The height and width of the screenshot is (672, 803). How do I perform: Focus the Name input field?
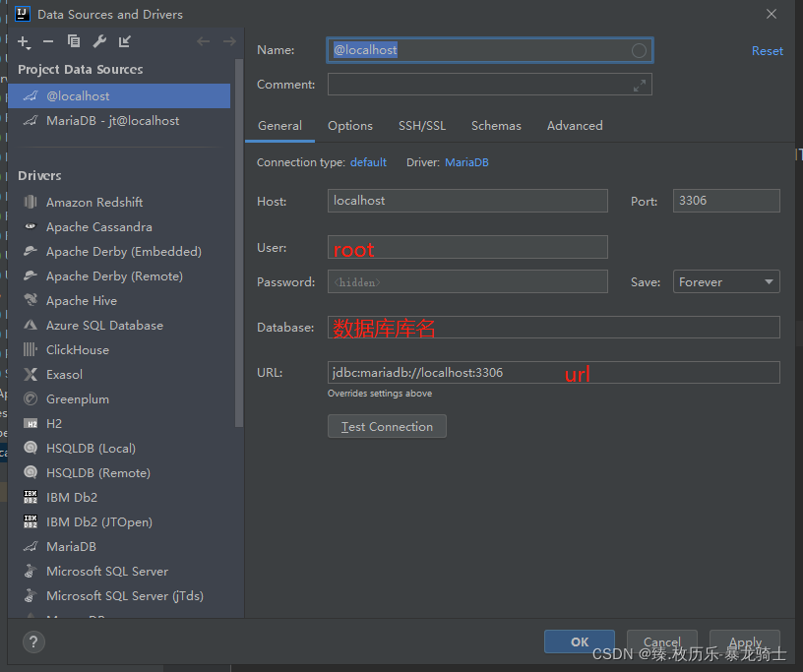click(490, 50)
